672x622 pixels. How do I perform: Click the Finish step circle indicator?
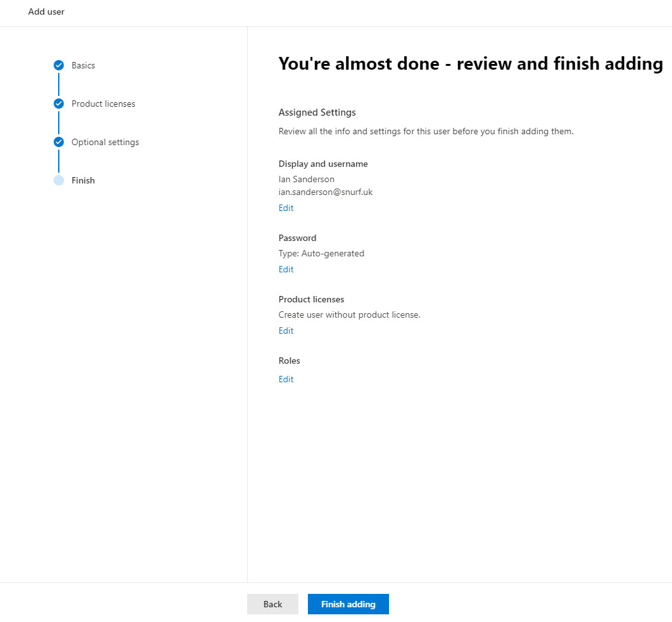tap(59, 180)
